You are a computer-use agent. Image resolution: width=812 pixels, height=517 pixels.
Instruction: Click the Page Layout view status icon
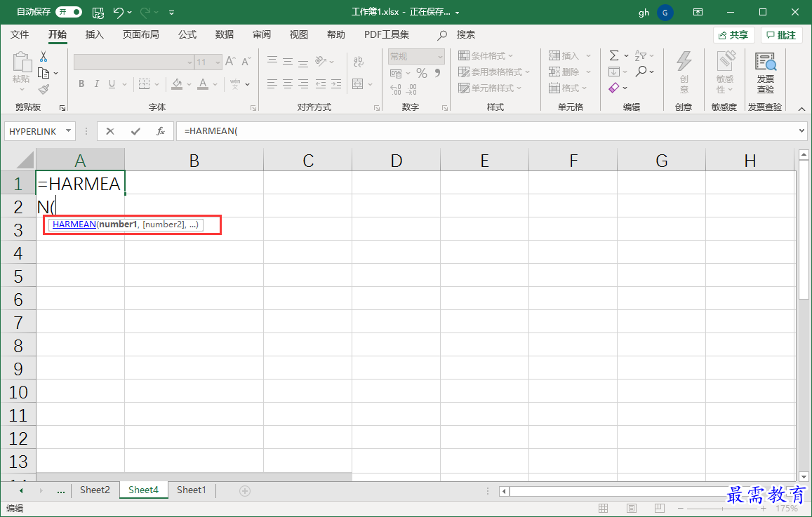[631, 508]
